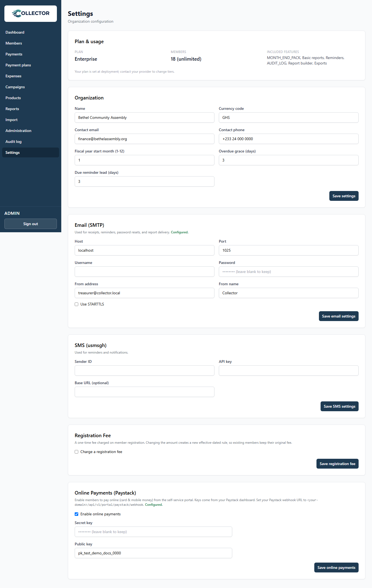This screenshot has height=588, width=372.
Task: Focus the SMS Sender ID field
Action: tap(144, 371)
